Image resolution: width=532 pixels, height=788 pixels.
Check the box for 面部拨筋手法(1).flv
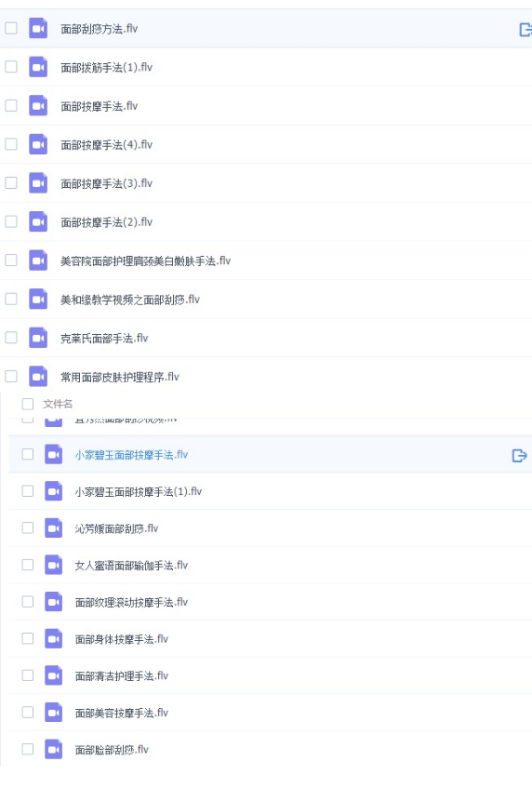(x=11, y=67)
